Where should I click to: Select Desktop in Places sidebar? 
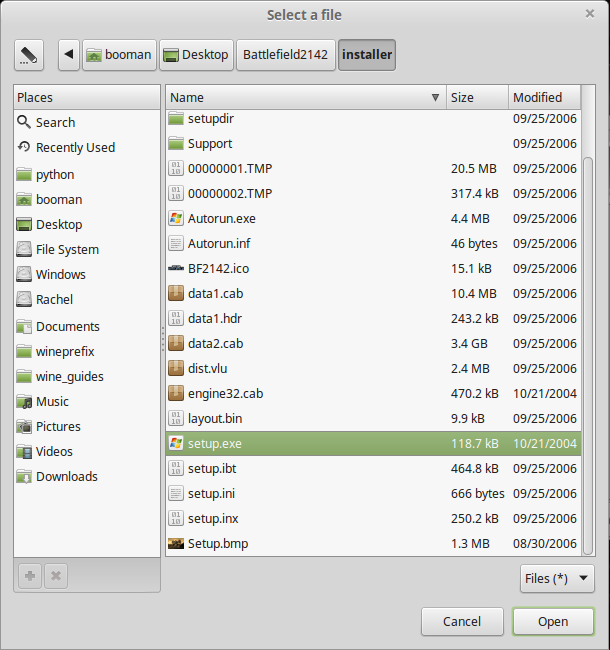click(x=87, y=224)
